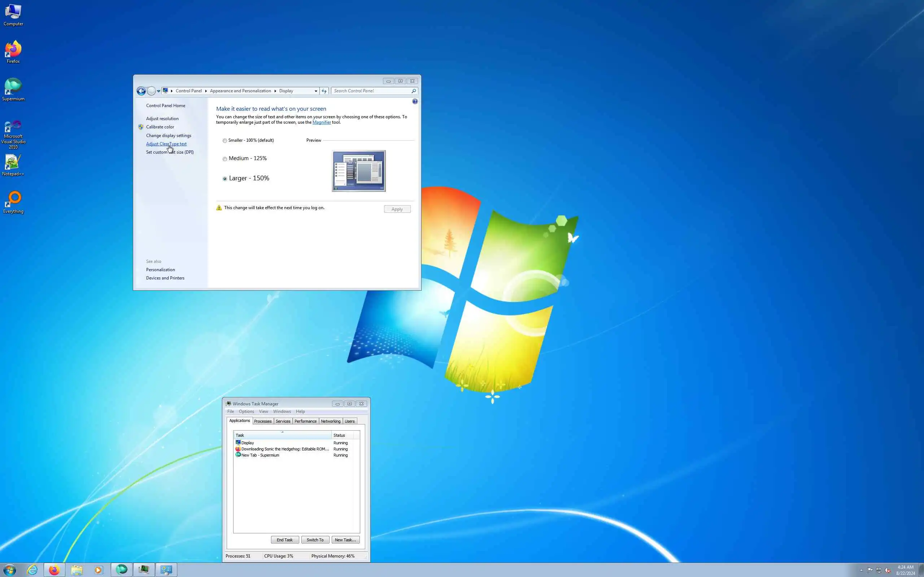The height and width of the screenshot is (577, 924).
Task: Open Internet Explorer from the taskbar
Action: tap(32, 570)
